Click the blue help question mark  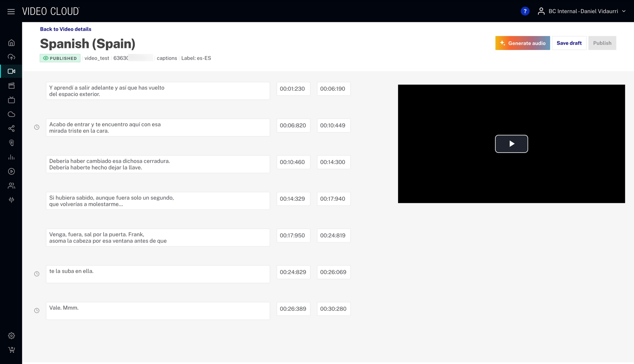click(525, 11)
